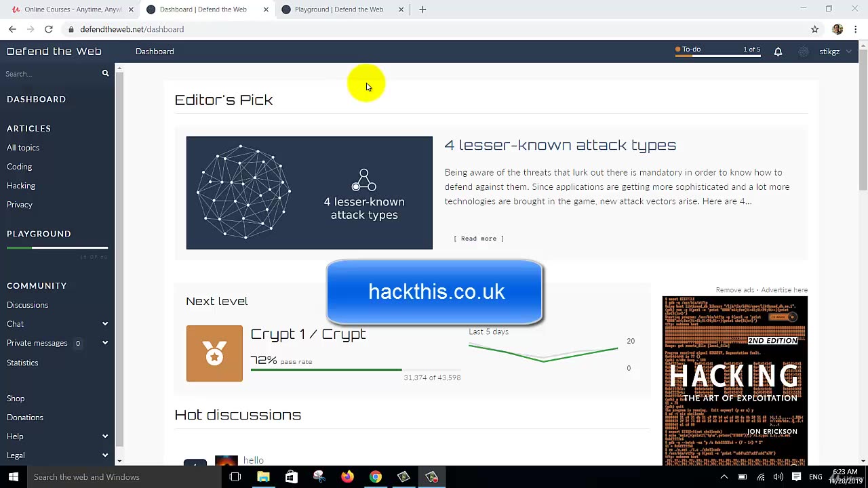Launch File Explorer from the taskbar
Image resolution: width=868 pixels, height=488 pixels.
click(x=263, y=477)
